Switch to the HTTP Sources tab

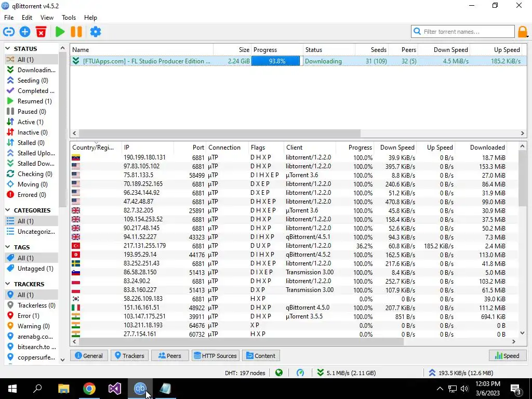pyautogui.click(x=216, y=355)
